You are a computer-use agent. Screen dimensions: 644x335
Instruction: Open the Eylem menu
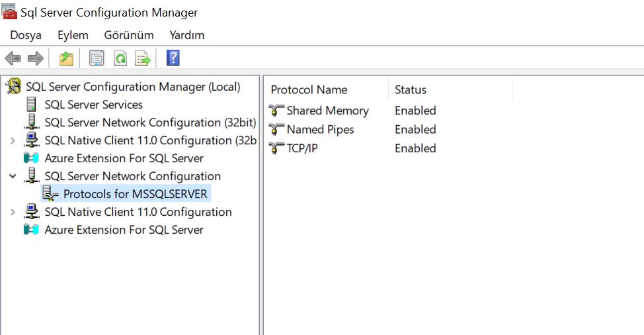coord(73,35)
